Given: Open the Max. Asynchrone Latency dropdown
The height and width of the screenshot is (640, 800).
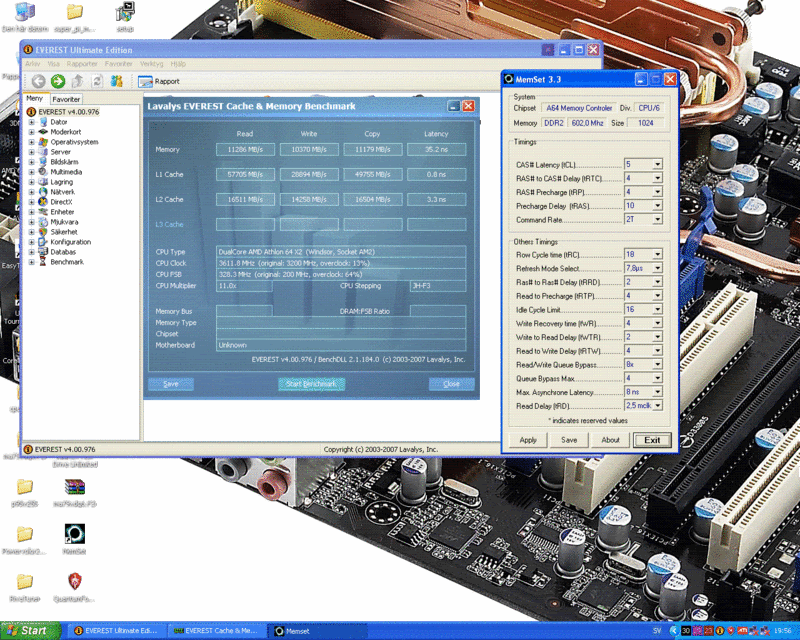Looking at the screenshot, I should (657, 392).
